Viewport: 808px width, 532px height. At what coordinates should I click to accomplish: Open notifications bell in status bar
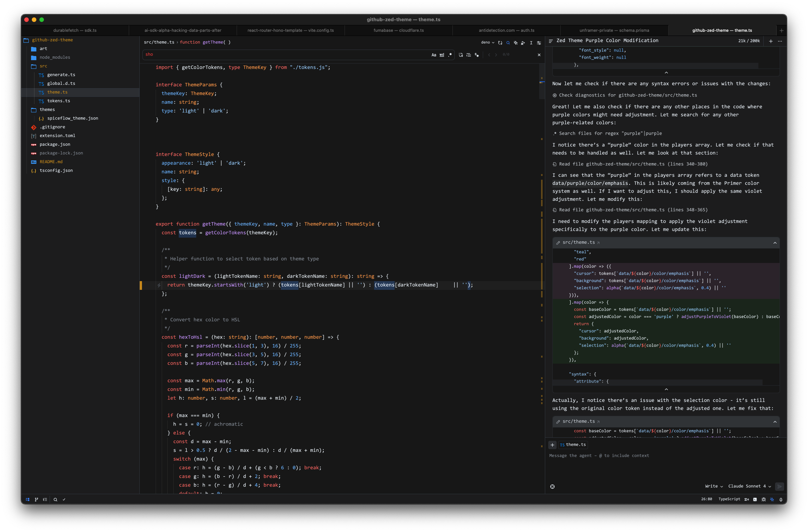pos(781,499)
